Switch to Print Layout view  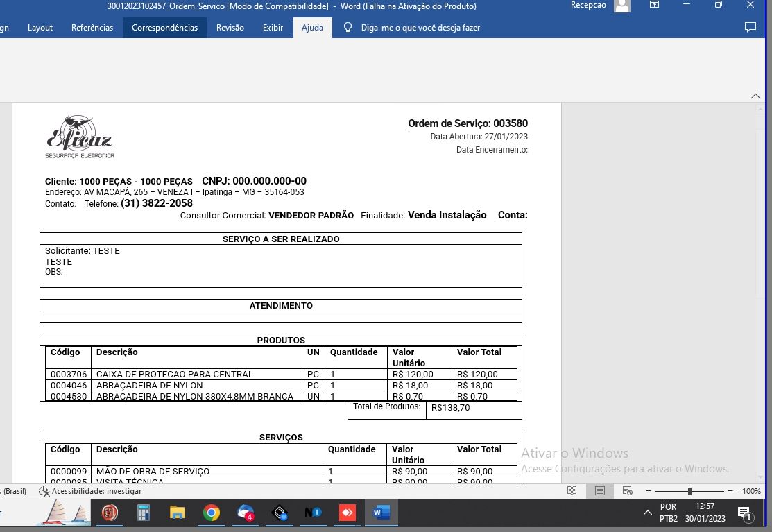click(x=600, y=490)
